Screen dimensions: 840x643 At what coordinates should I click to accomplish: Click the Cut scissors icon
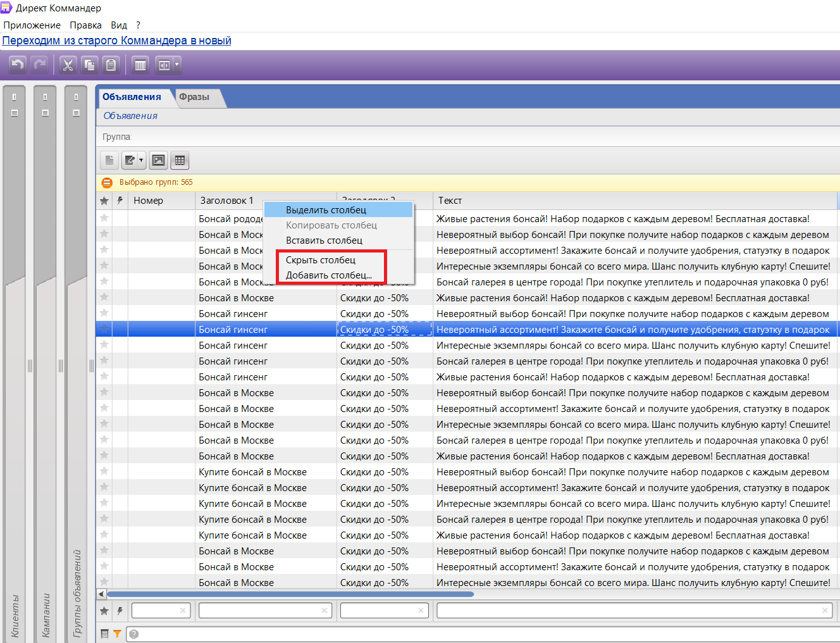[68, 65]
